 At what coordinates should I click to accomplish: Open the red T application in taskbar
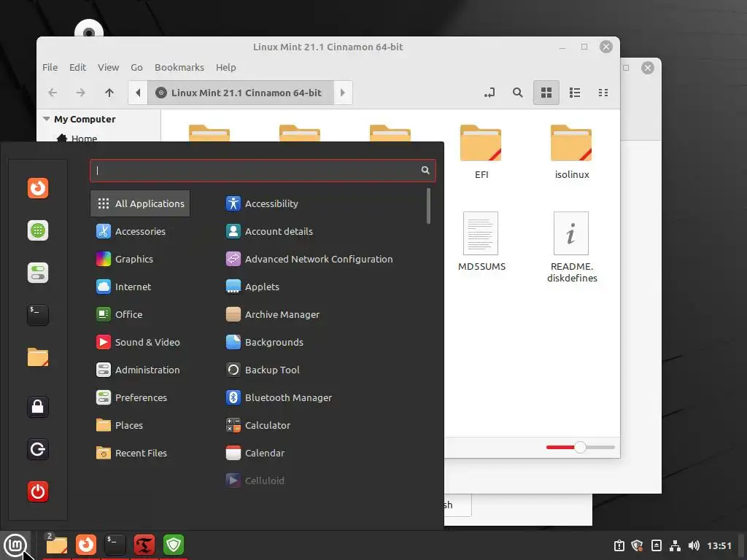[x=144, y=545]
